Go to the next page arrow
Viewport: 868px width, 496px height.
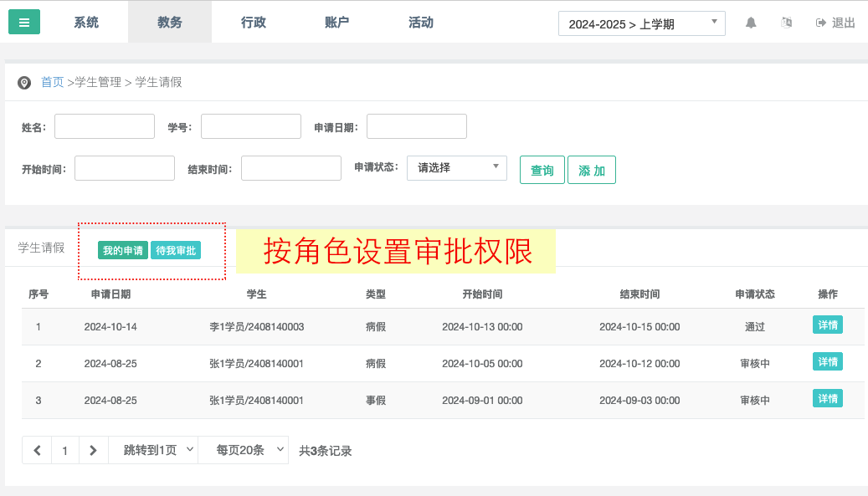click(93, 450)
